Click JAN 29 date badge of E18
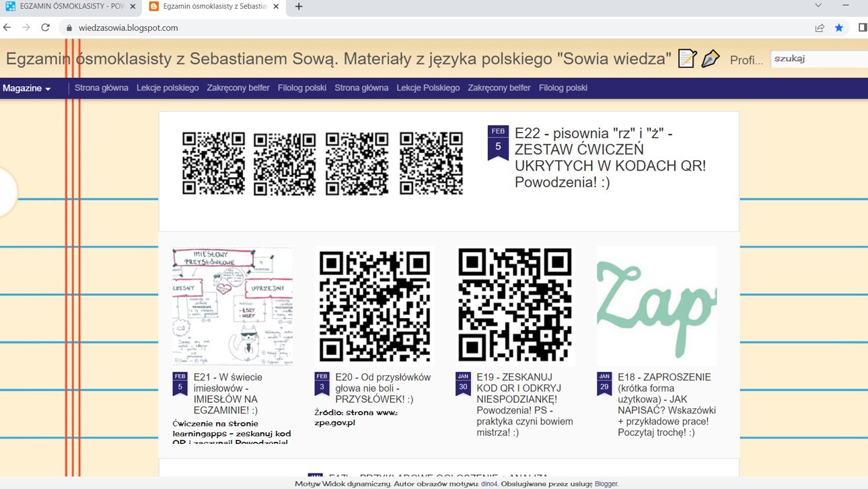868x489 pixels. [x=604, y=384]
